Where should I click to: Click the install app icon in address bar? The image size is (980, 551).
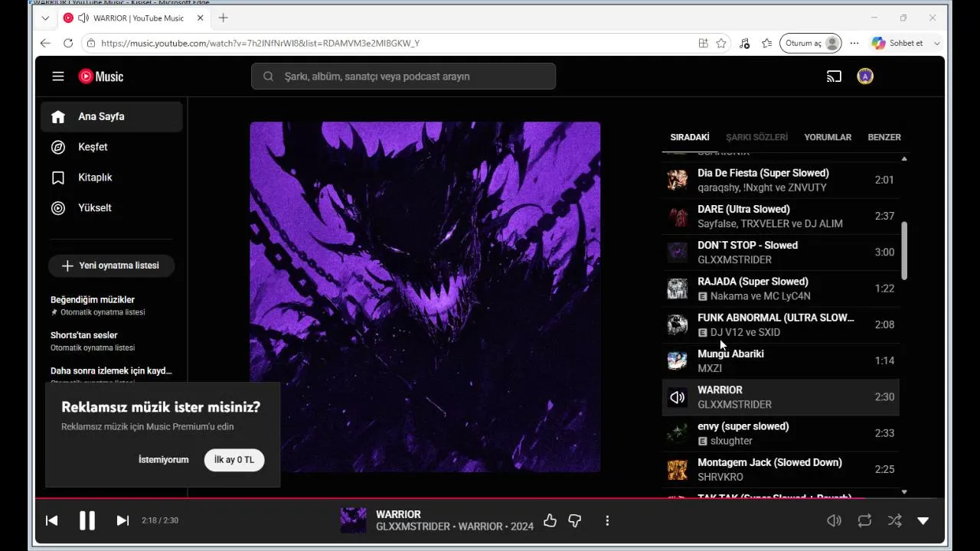point(703,44)
